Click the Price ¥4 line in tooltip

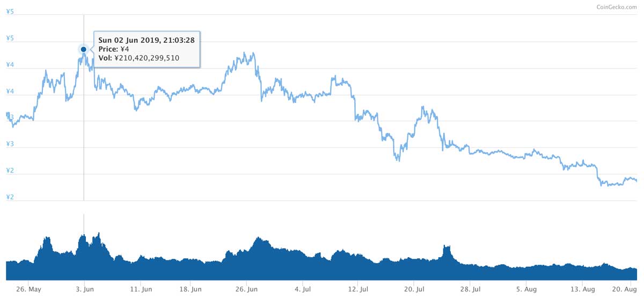(114, 49)
